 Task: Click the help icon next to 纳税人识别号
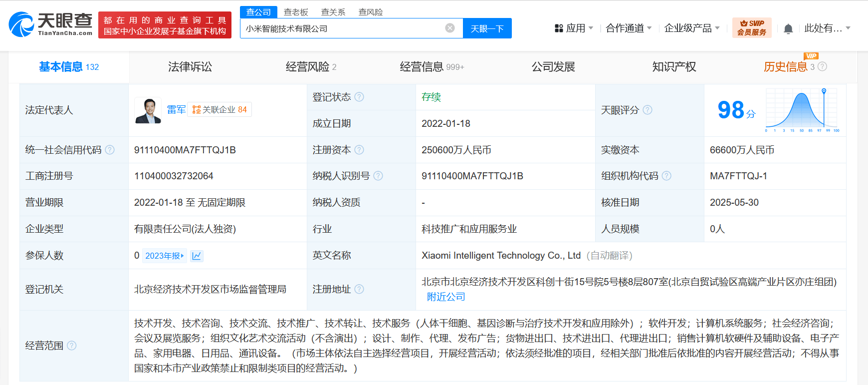pyautogui.click(x=378, y=176)
